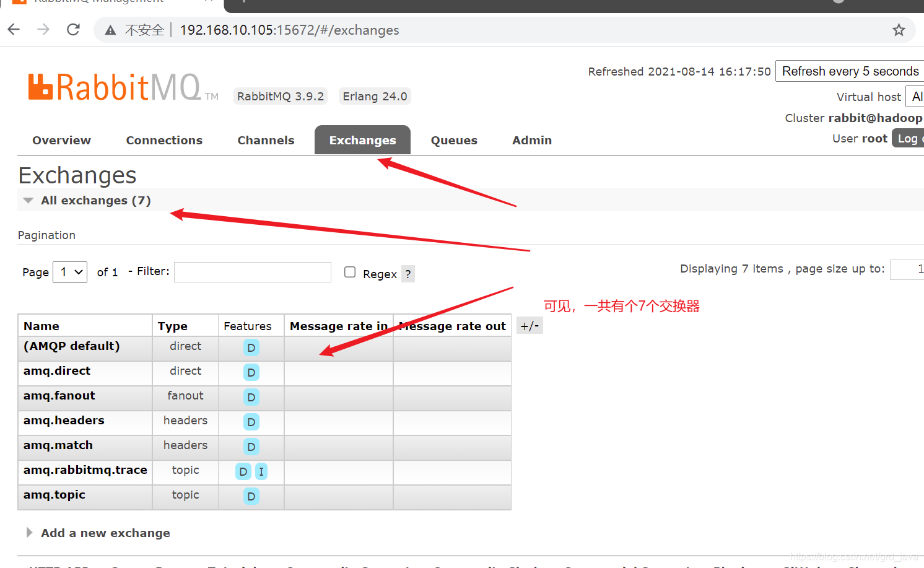Go to the Connections tab
Viewport: 924px width, 568px height.
click(x=164, y=141)
